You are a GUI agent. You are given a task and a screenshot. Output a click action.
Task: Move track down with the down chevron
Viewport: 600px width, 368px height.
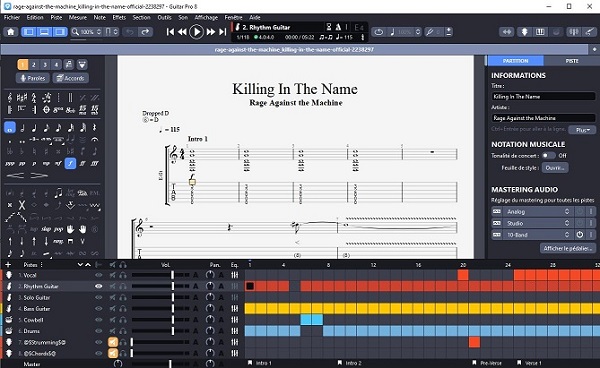pyautogui.click(x=80, y=265)
